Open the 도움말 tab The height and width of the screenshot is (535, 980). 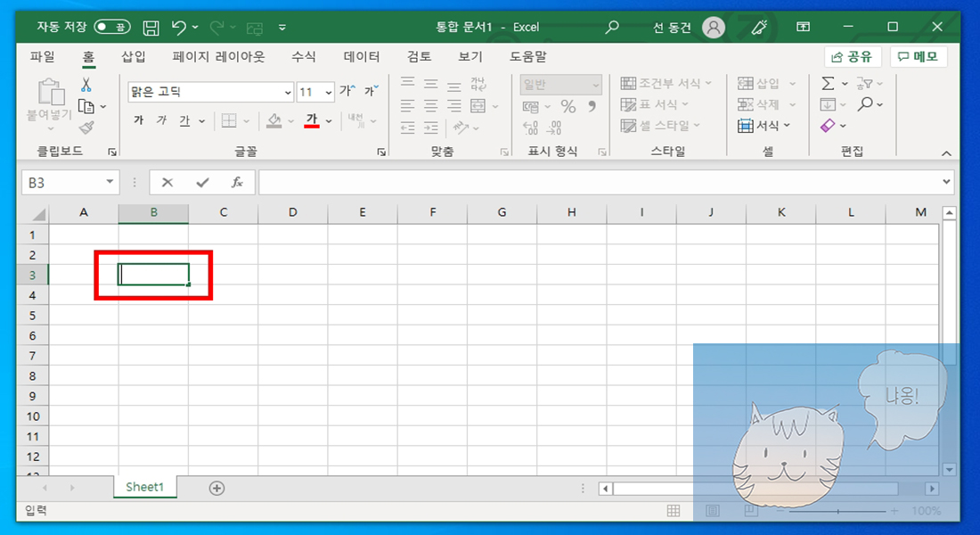(528, 56)
